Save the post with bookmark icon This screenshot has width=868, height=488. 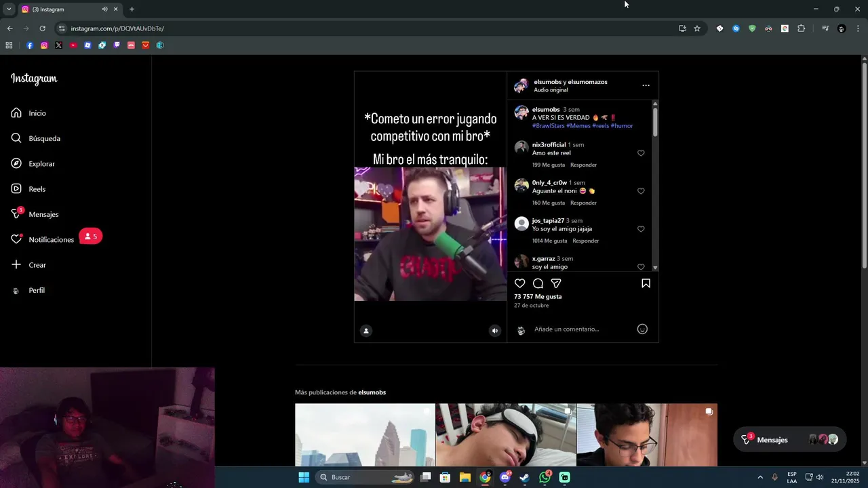(x=646, y=283)
